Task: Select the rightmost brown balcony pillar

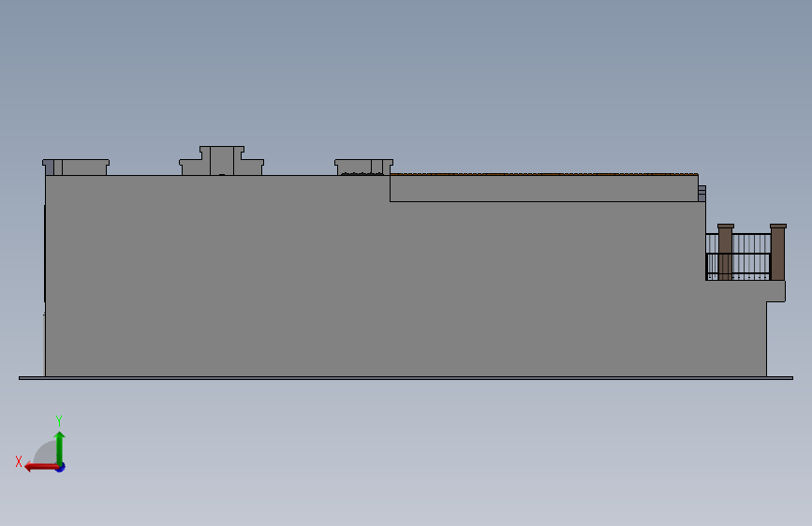Action: (778, 252)
